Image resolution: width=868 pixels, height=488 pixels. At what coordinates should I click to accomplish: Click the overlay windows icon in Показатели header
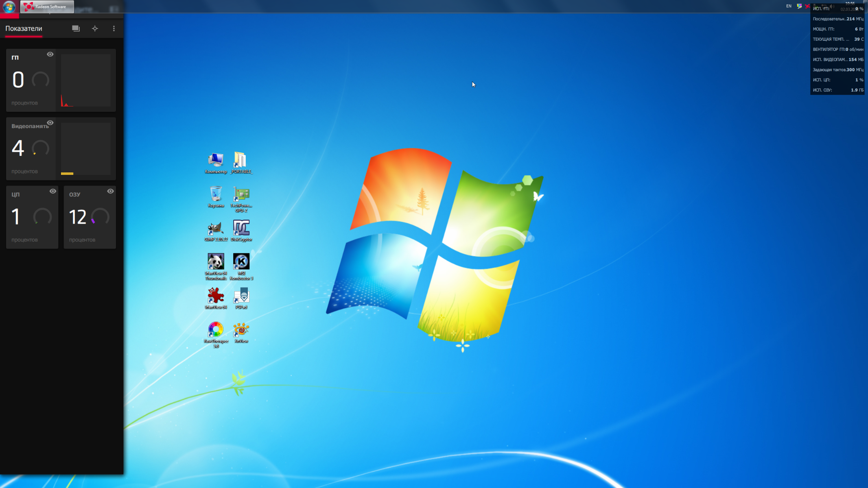tap(76, 28)
